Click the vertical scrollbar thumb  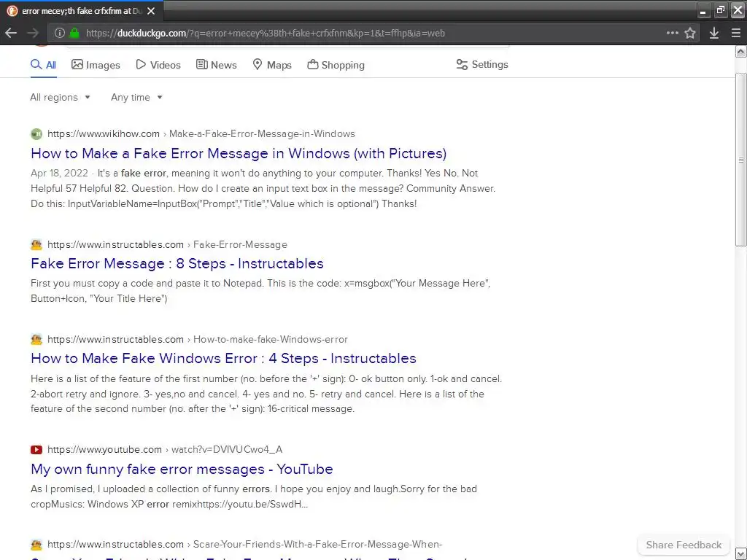point(741,160)
